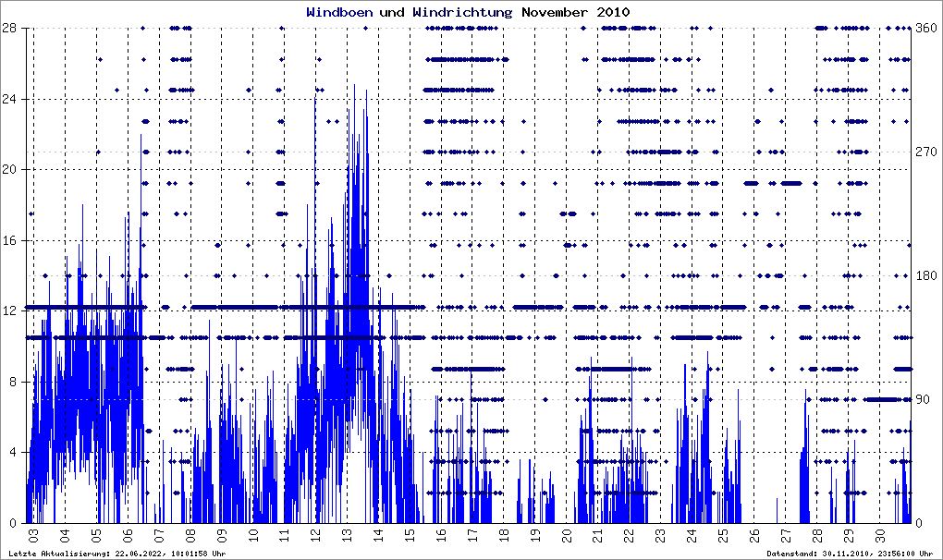
Task: Click date label 14 on the time axis
Action: [x=378, y=536]
